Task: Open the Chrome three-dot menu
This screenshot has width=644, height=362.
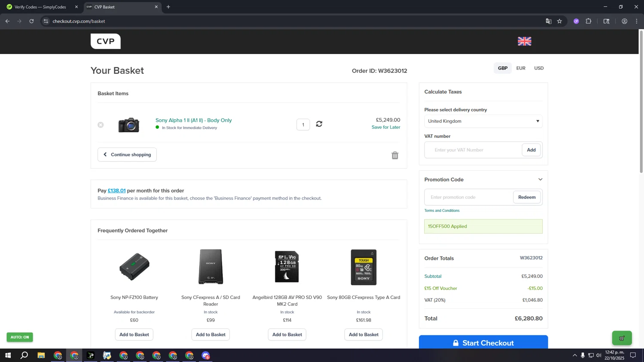Action: coord(637,21)
